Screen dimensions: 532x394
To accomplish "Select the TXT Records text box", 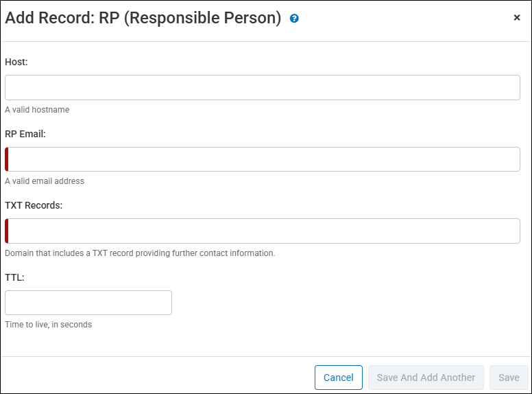I will 264,231.
